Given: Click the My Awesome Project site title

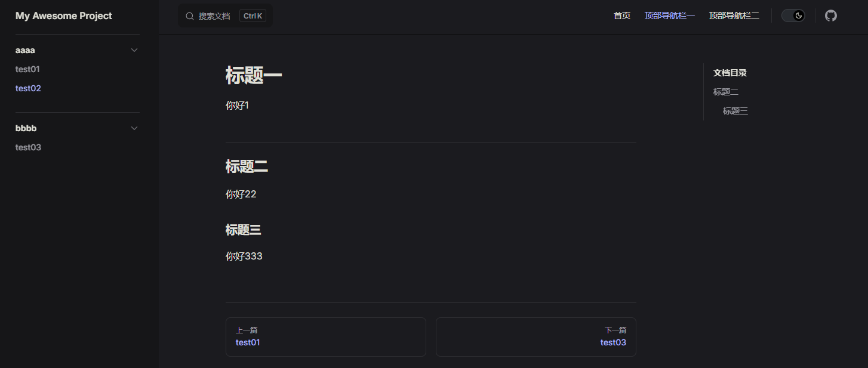Looking at the screenshot, I should click(63, 16).
